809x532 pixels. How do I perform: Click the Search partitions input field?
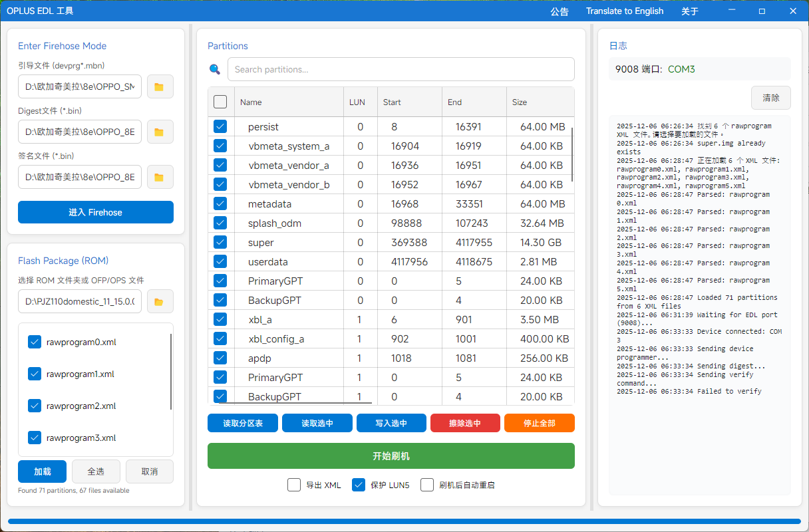[401, 69]
